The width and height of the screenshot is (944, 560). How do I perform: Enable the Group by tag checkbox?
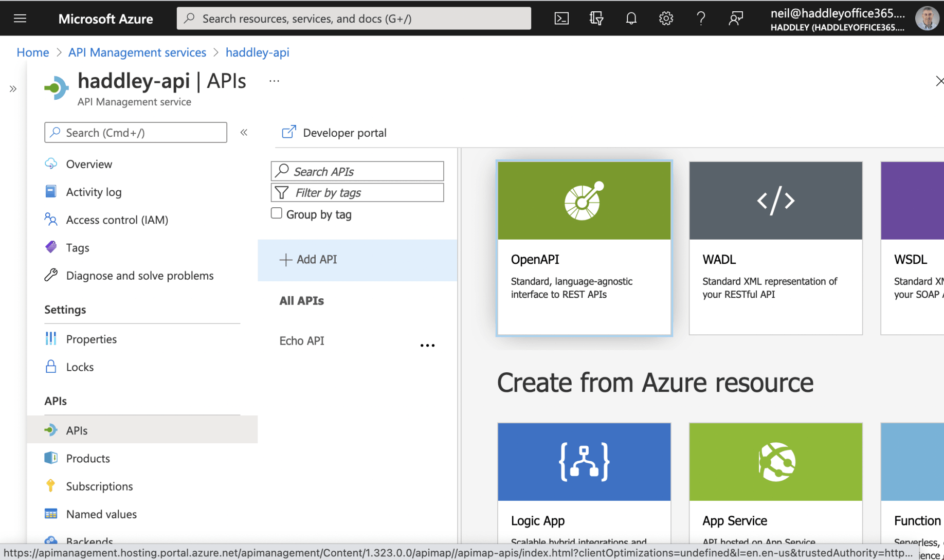click(x=277, y=213)
